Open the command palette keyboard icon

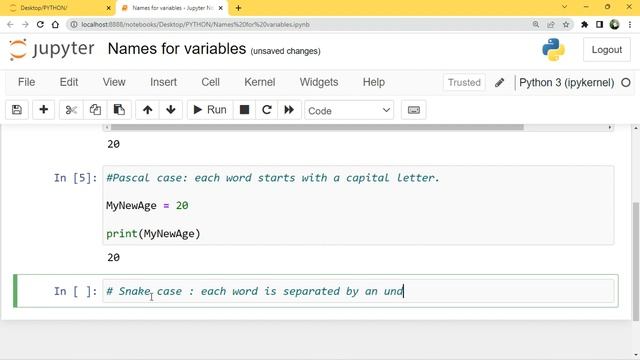(413, 110)
